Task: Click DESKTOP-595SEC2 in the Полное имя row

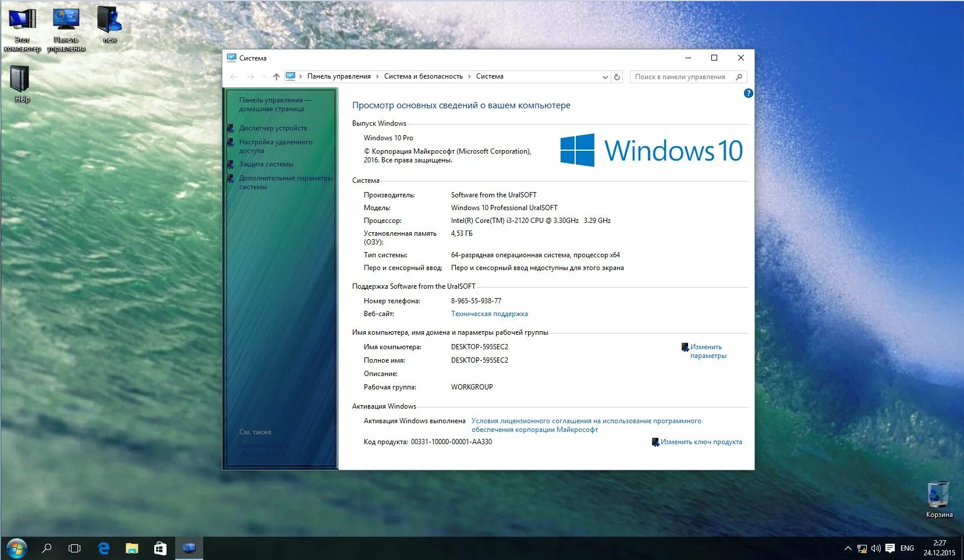Action: point(480,360)
